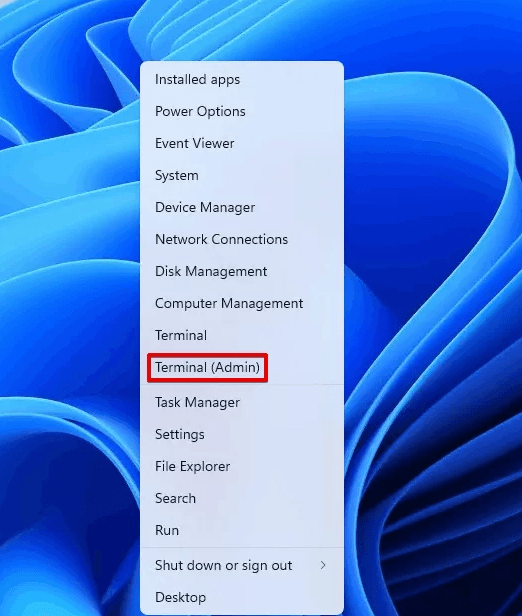Screen dimensions: 522x616
Task: Open Network Connections
Action: 242,239
